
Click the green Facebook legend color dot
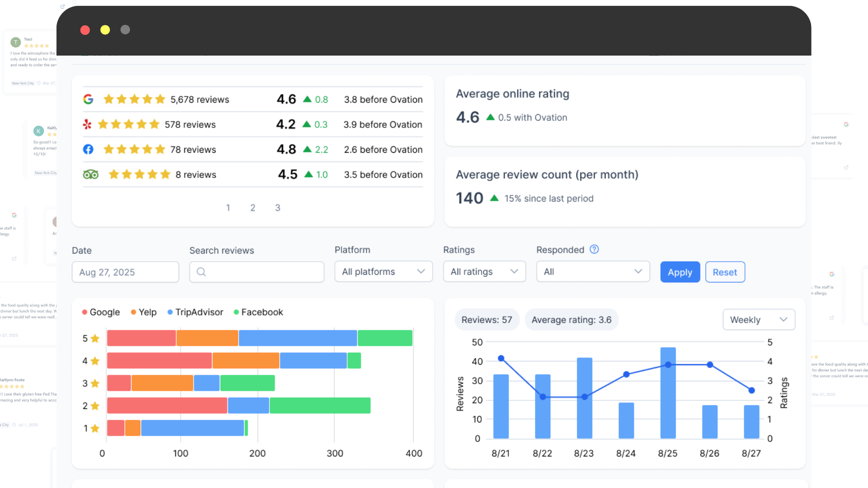(x=236, y=312)
